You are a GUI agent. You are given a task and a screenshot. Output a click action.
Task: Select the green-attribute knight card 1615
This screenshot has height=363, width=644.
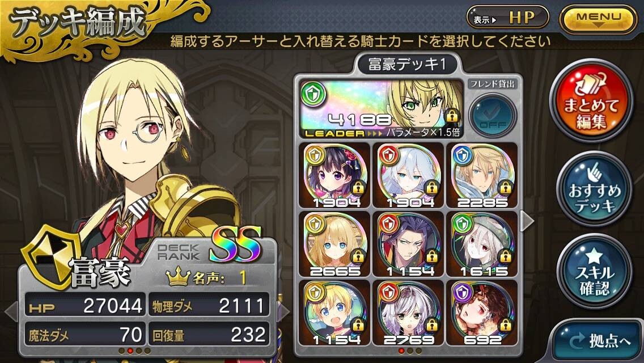(x=482, y=244)
